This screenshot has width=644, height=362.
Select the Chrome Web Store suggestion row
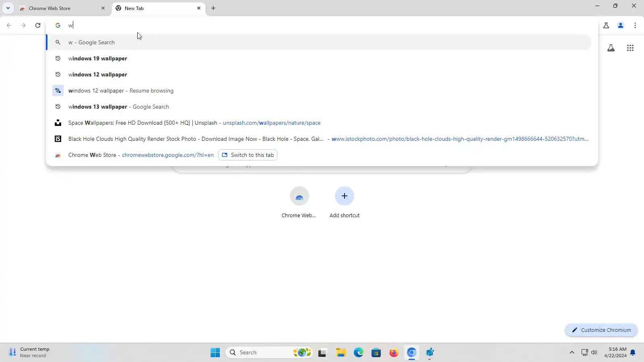tap(319, 155)
